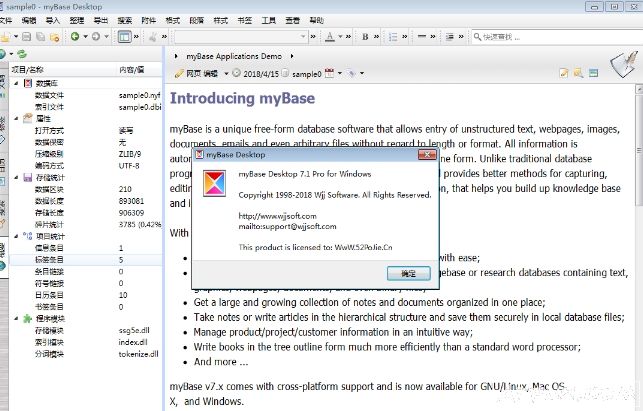Click the folder search icon at right
The height and width of the screenshot is (411, 643).
click(x=579, y=73)
